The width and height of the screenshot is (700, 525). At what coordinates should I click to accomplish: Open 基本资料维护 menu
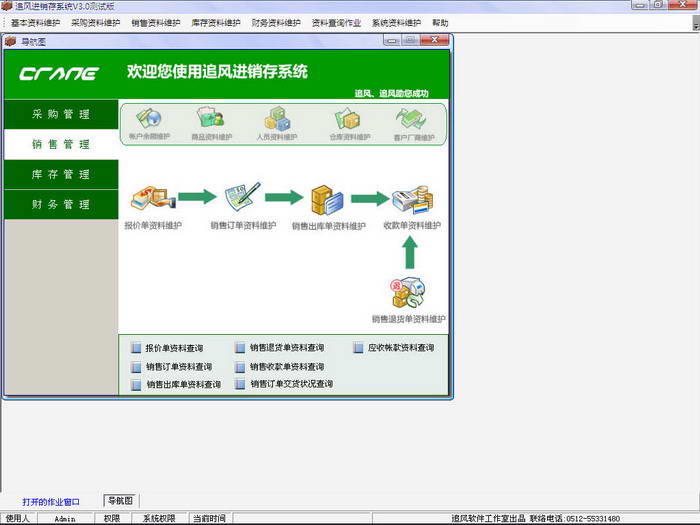coord(36,23)
